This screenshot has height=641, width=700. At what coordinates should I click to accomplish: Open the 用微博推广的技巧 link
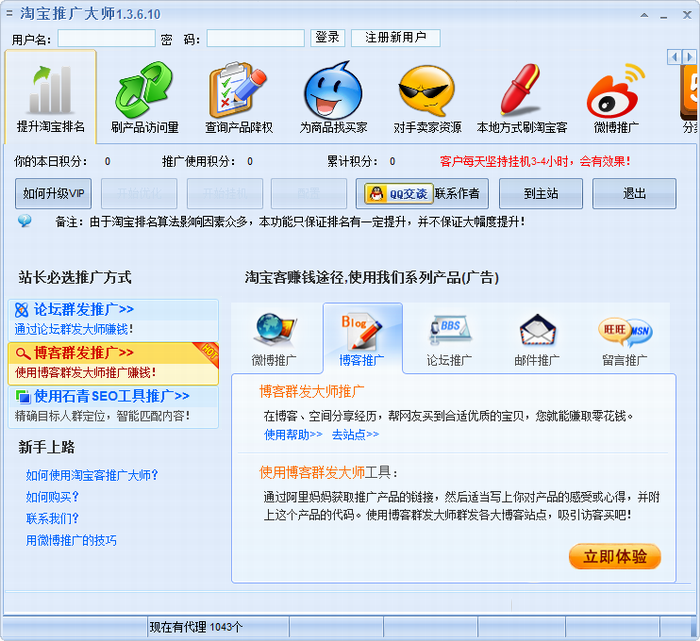(71, 541)
